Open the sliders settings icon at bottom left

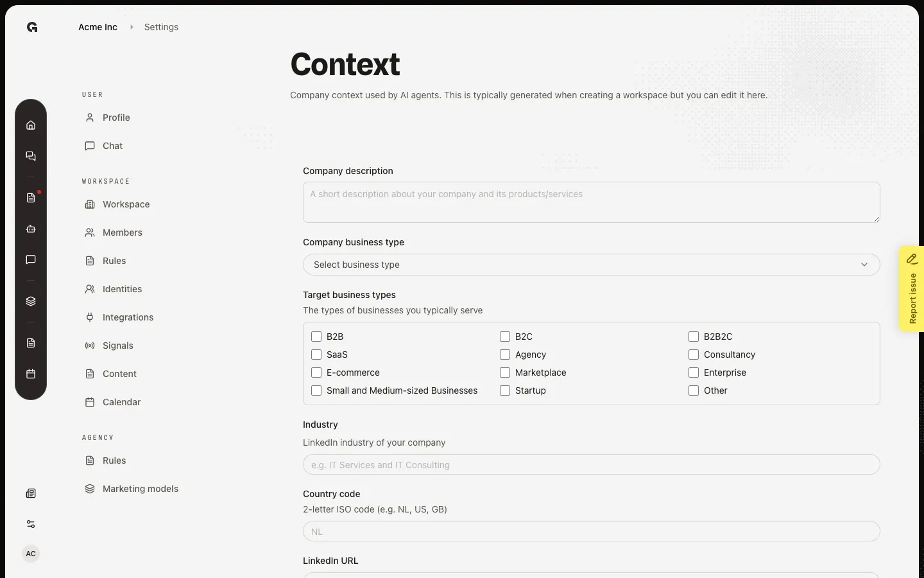pyautogui.click(x=31, y=524)
